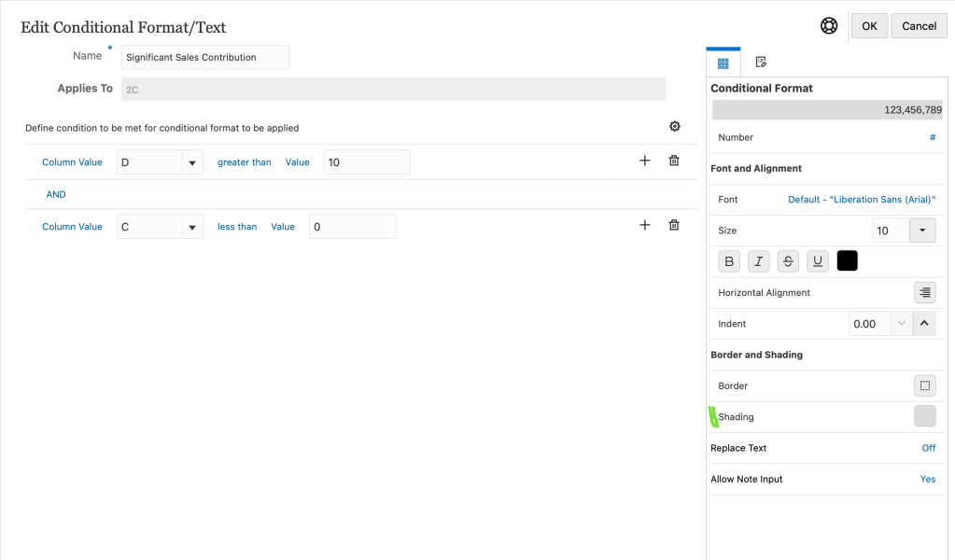
Task: Delete the Column D condition row
Action: point(674,161)
